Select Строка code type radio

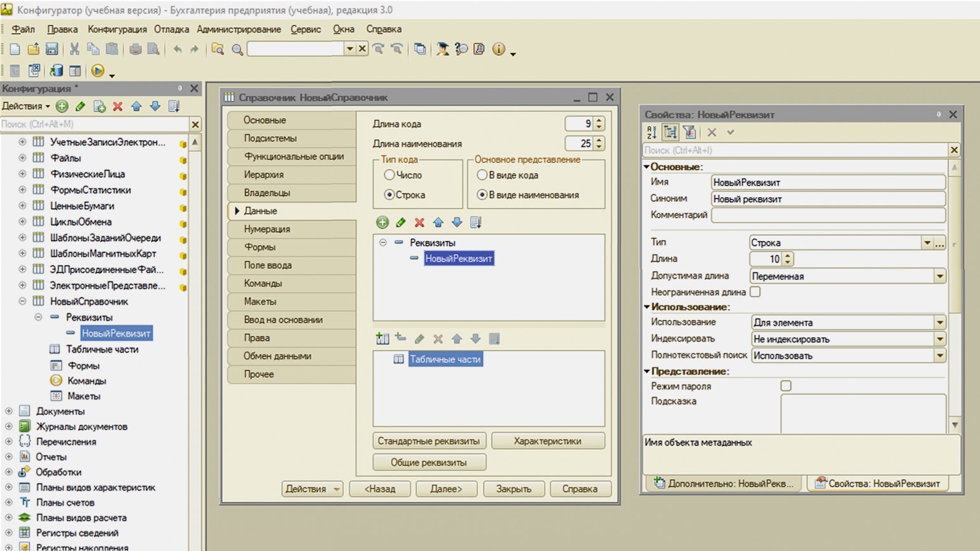pyautogui.click(x=389, y=195)
